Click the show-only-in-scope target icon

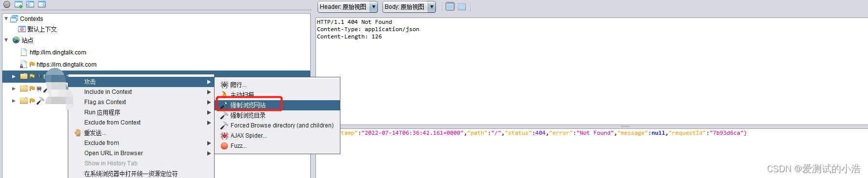pyautogui.click(x=7, y=5)
